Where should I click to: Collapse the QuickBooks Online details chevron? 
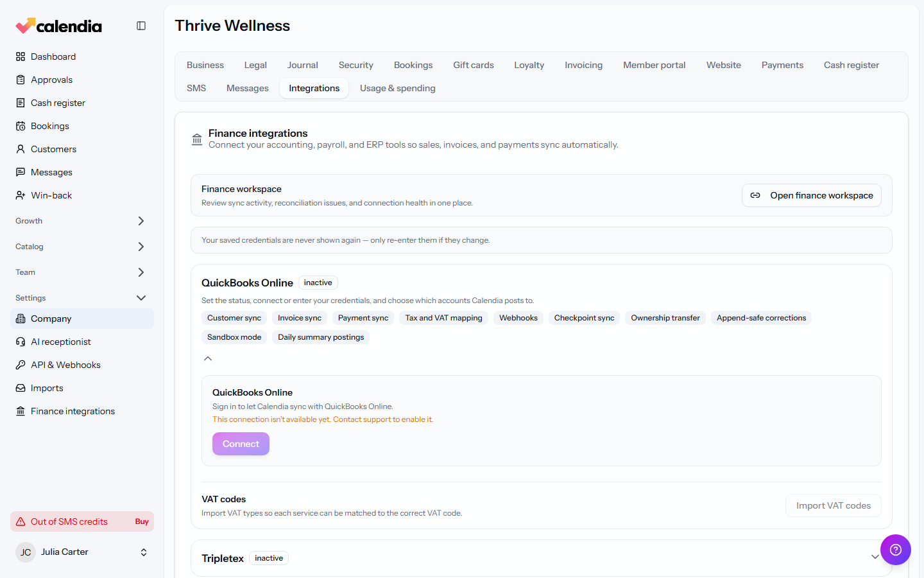(208, 358)
